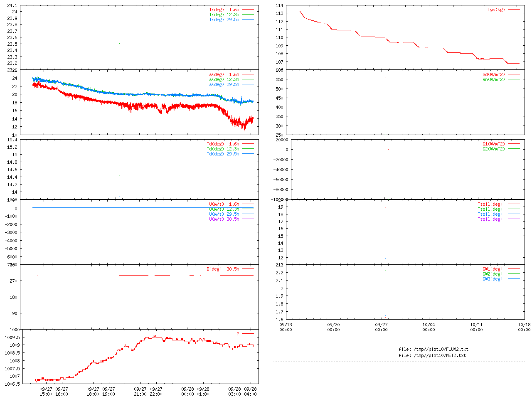The height and width of the screenshot is (399, 532).
Task: Pick the 'U(m/s) 12.3m' wind legend label
Action: pos(224,209)
